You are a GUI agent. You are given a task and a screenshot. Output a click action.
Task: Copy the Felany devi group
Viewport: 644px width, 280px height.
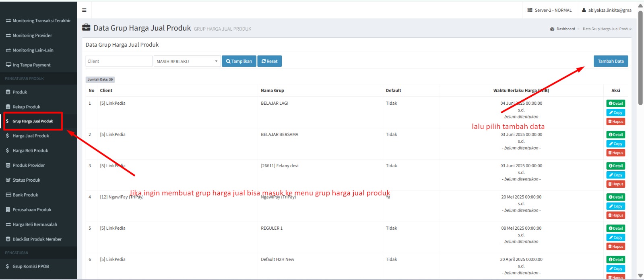[616, 175]
